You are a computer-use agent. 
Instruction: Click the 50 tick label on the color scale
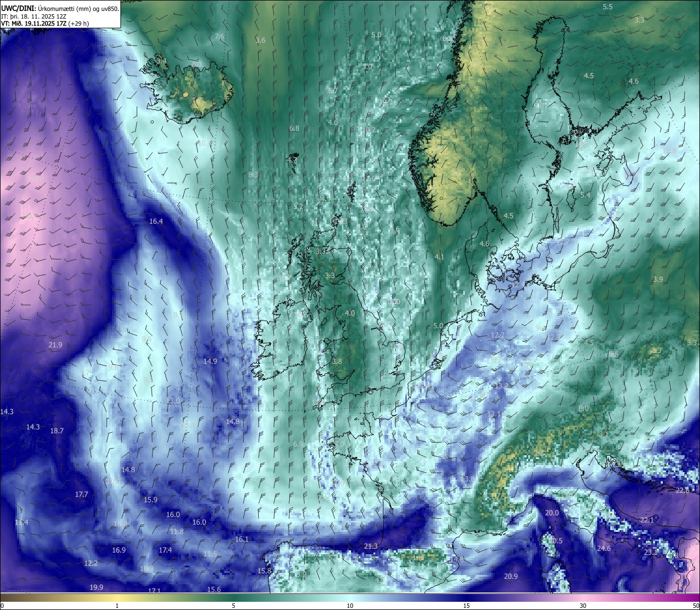pyautogui.click(x=696, y=606)
